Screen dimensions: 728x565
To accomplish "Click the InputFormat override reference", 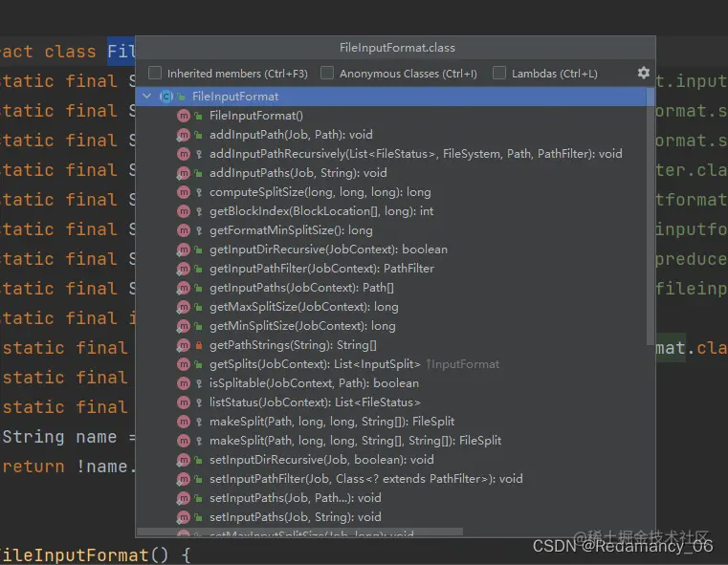I will click(462, 364).
